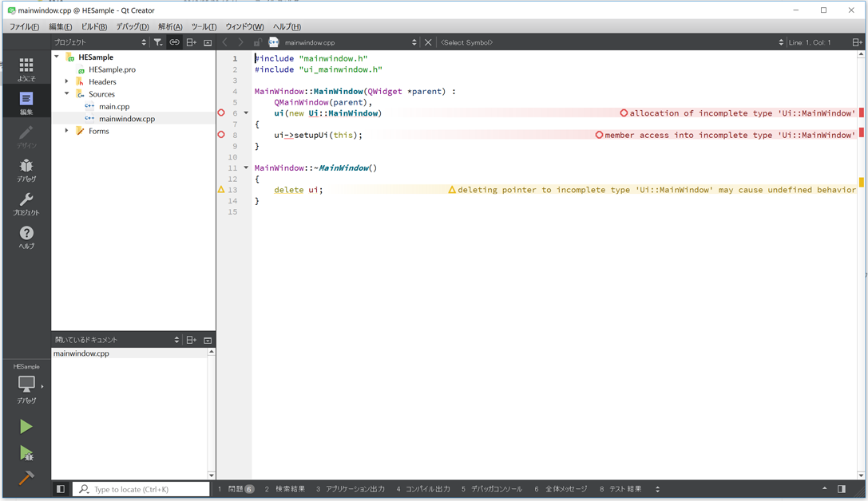Viewport: 868px width, 501px height.
Task: Start debugging with play-bug button
Action: (26, 453)
